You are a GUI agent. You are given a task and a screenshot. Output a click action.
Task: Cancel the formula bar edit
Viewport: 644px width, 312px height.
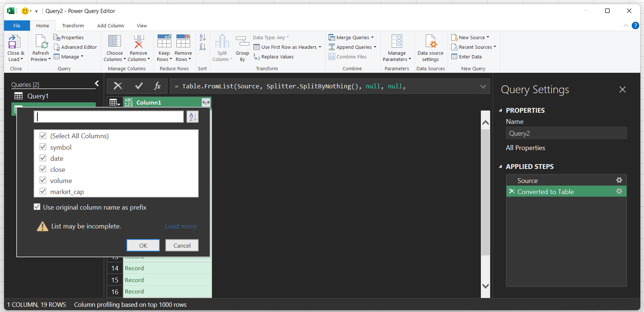tap(118, 86)
